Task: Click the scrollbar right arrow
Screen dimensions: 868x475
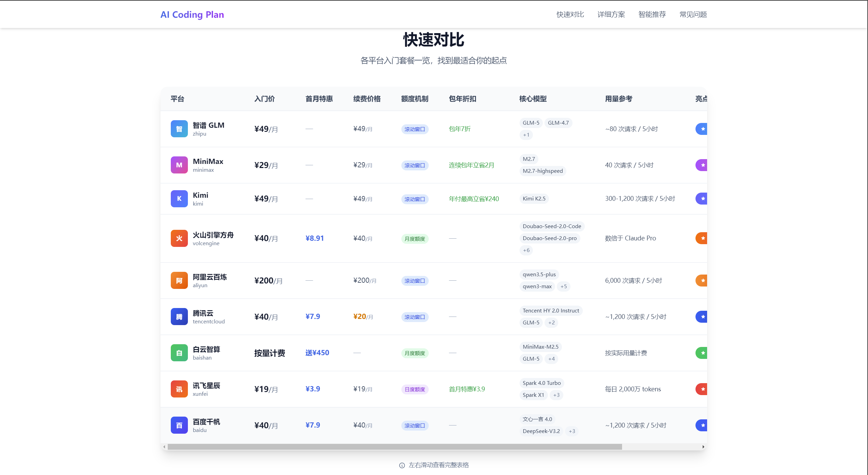Action: pos(703,447)
